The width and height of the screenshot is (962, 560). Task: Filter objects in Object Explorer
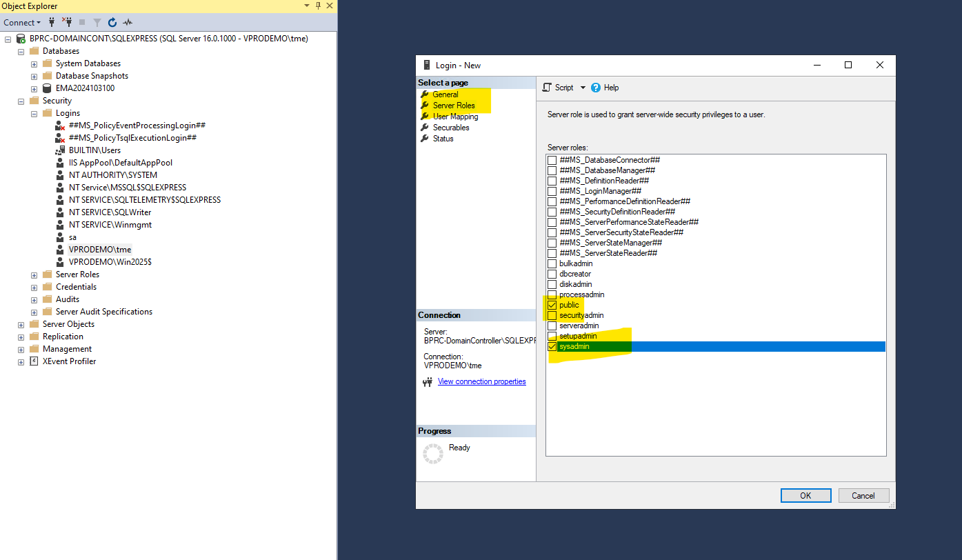pyautogui.click(x=97, y=22)
